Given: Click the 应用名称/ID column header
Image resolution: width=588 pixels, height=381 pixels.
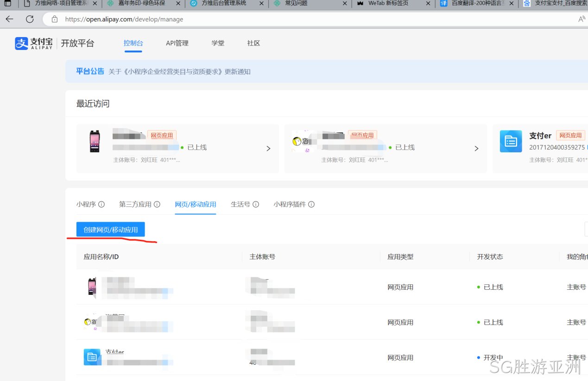Looking at the screenshot, I should point(101,256).
